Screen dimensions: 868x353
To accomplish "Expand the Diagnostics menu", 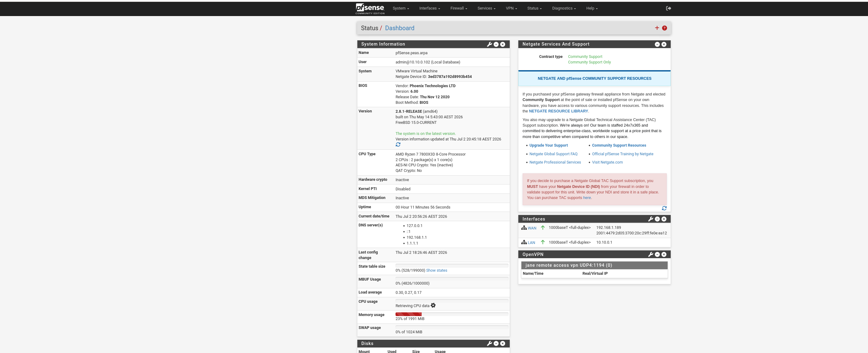I will point(564,8).
